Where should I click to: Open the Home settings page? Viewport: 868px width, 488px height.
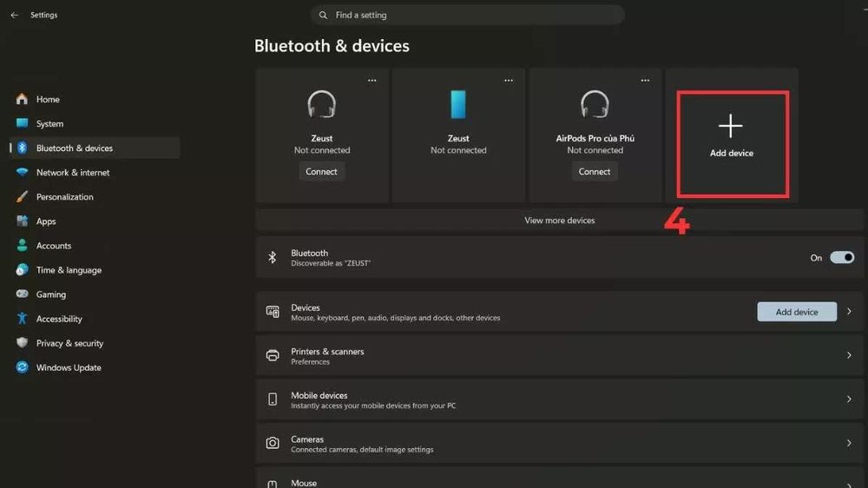[x=48, y=99]
